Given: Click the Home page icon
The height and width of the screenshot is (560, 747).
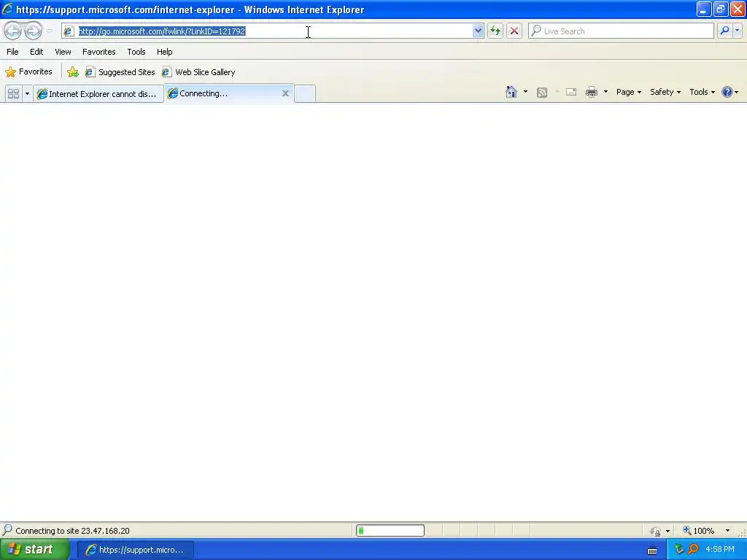Looking at the screenshot, I should pyautogui.click(x=511, y=92).
